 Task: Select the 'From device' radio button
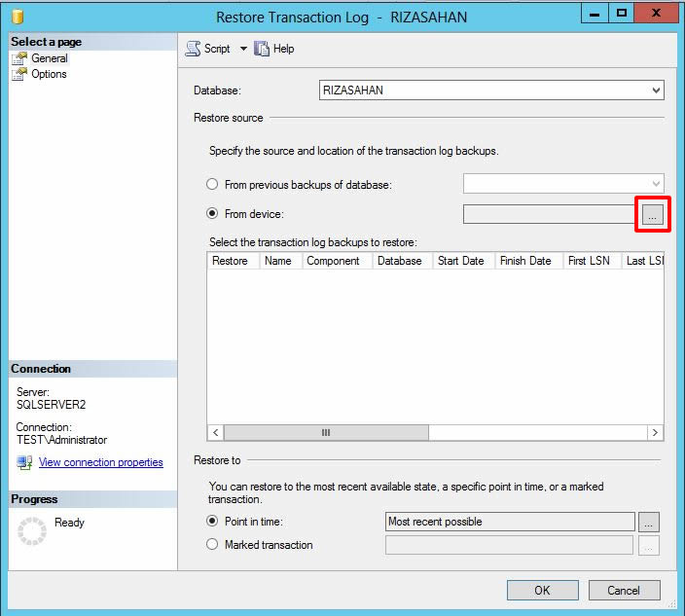click(212, 214)
